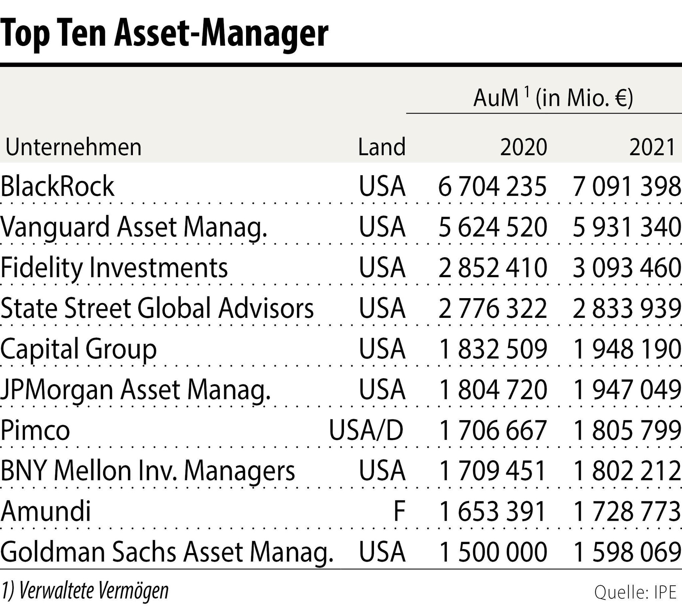Click BNY Mellon Inv. Managers name
The image size is (682, 616).
148,471
